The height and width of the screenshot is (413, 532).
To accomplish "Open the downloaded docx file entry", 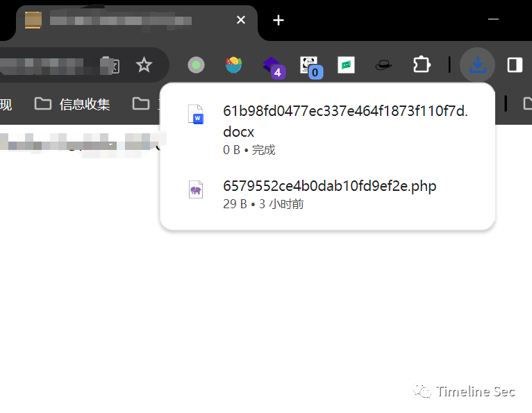I will [x=327, y=130].
